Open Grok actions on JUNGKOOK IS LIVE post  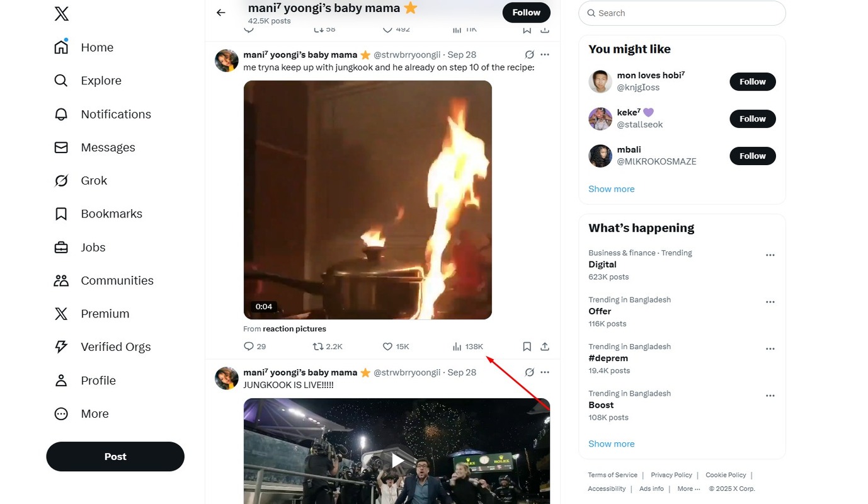tap(530, 372)
